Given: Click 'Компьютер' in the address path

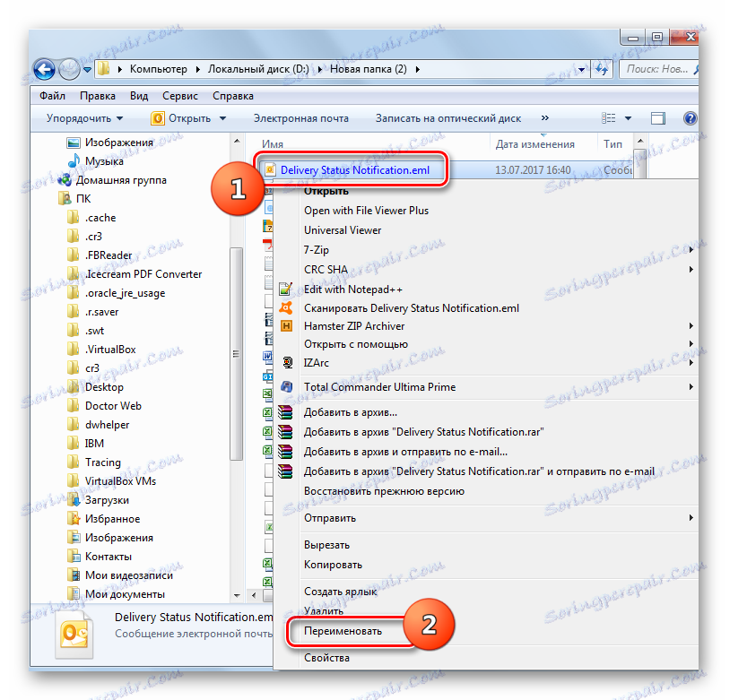Looking at the screenshot, I should point(159,69).
